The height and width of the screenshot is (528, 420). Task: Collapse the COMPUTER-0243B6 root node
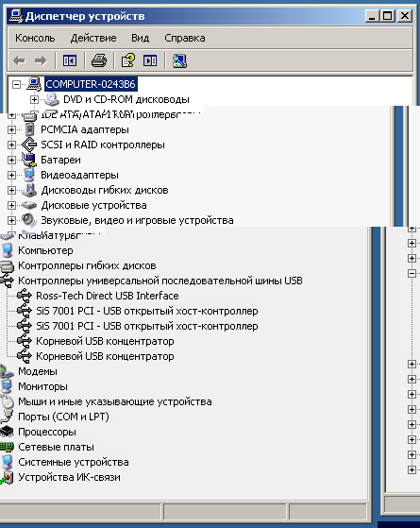click(x=16, y=84)
